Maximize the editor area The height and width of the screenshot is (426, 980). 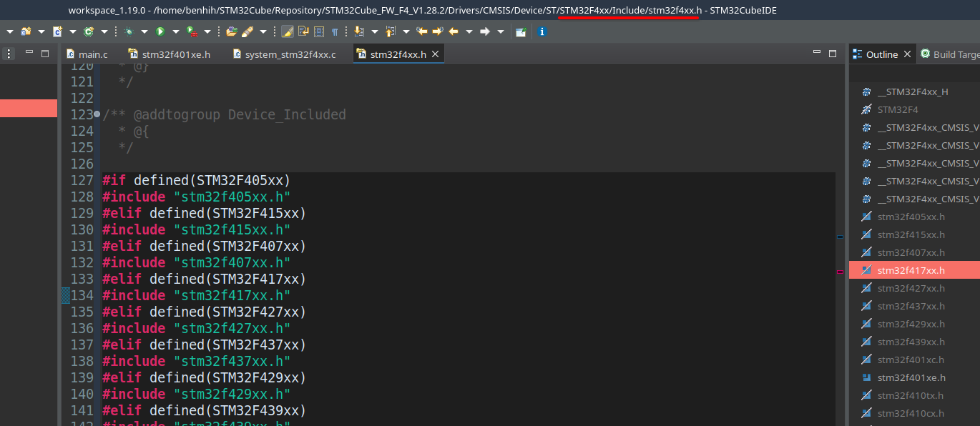833,53
